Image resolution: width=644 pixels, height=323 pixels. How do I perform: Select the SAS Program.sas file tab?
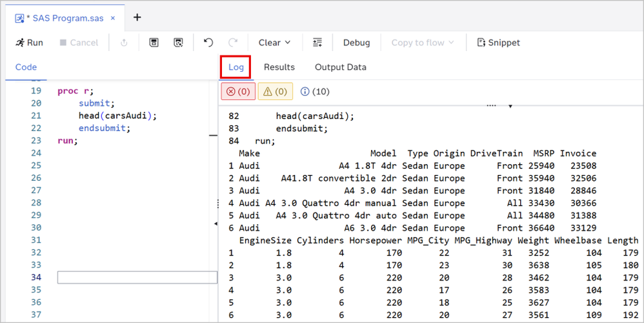click(x=65, y=18)
